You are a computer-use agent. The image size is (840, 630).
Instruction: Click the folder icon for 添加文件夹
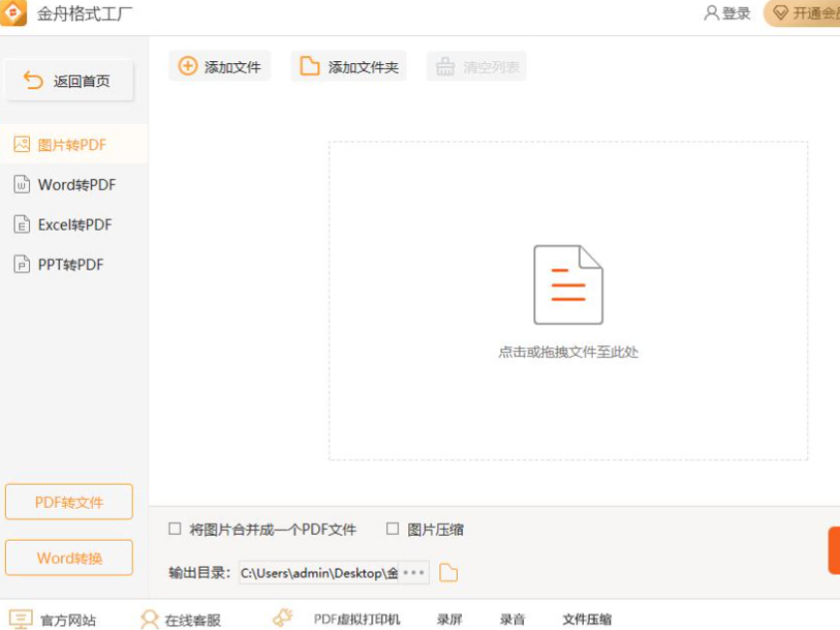tap(309, 66)
